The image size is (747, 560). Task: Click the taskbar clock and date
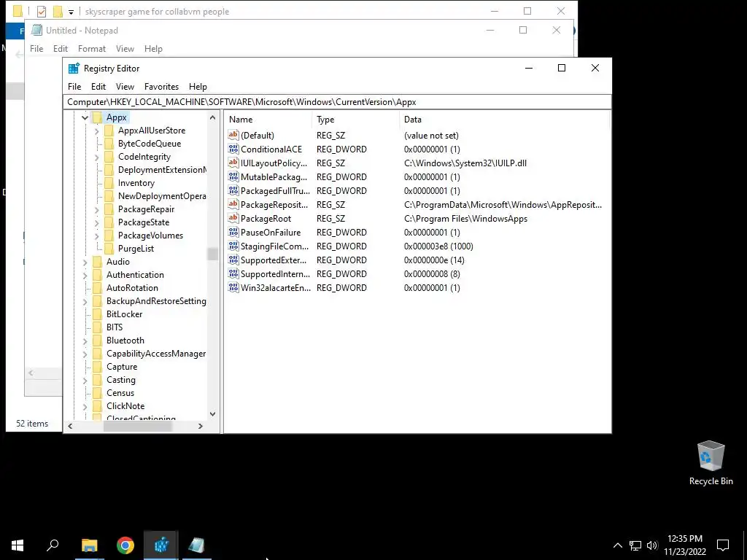coord(684,545)
